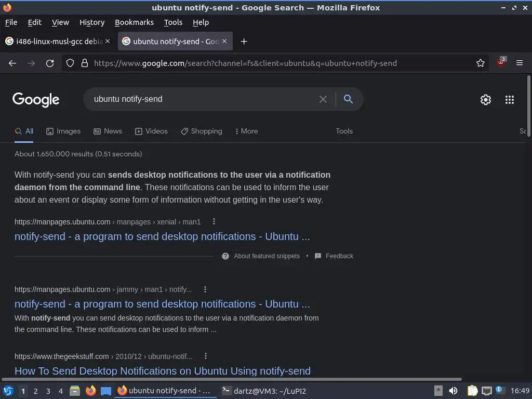Open the taskbar application menu icon
Screen dimensions: 532x399
8,391
